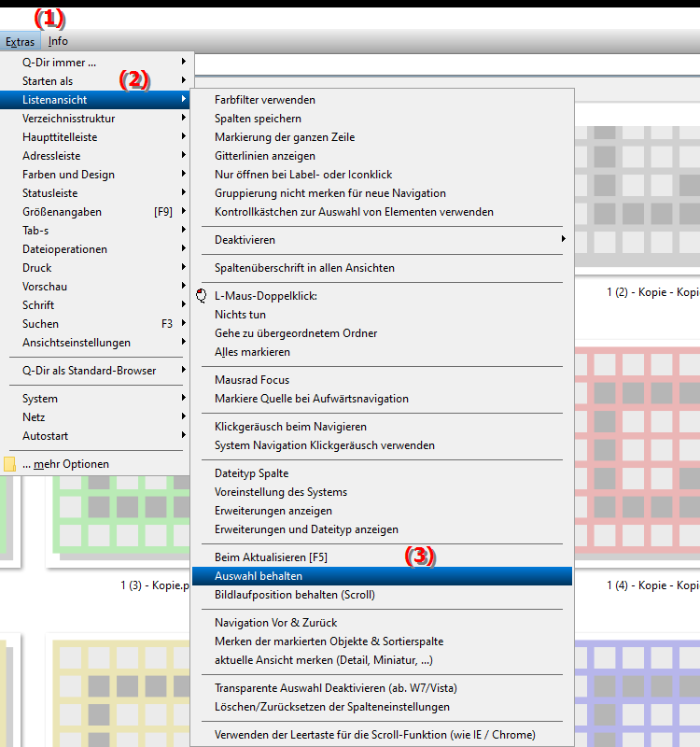Expand the Verzeichnisstruktur submenu
This screenshot has width=700, height=747.
[95, 119]
